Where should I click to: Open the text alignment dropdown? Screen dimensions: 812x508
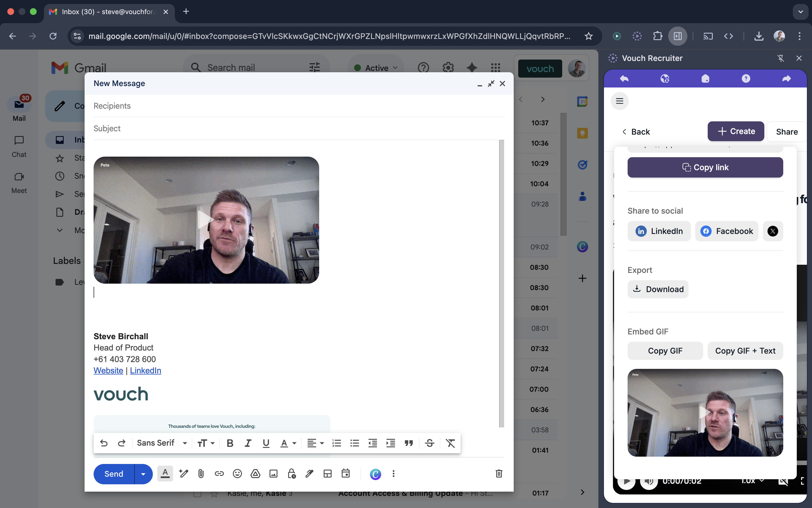(315, 443)
